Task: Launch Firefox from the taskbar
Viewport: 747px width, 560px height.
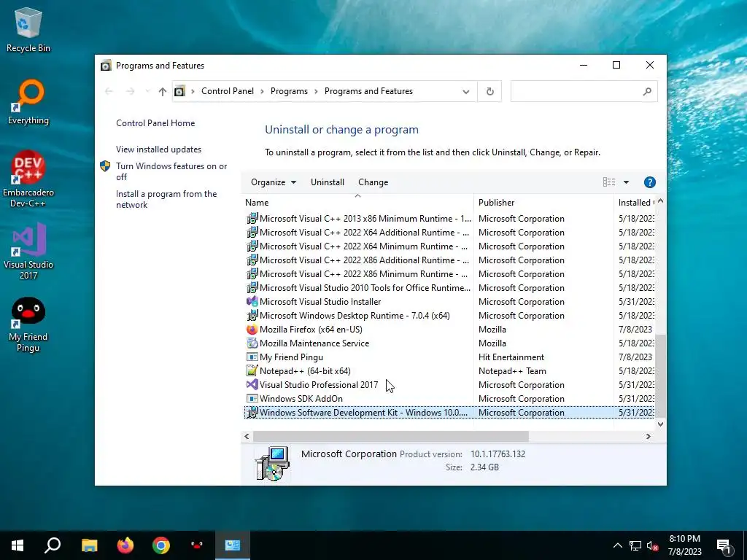Action: coord(125,545)
